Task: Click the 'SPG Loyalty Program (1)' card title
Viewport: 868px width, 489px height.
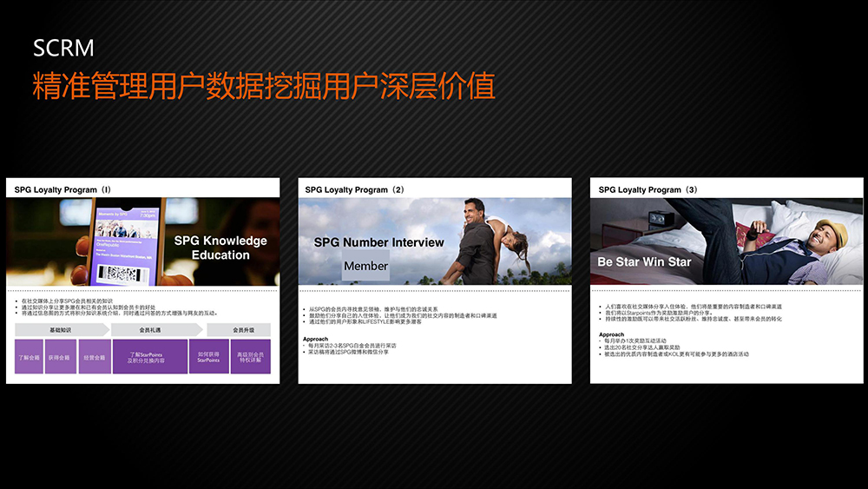Action: pos(62,189)
